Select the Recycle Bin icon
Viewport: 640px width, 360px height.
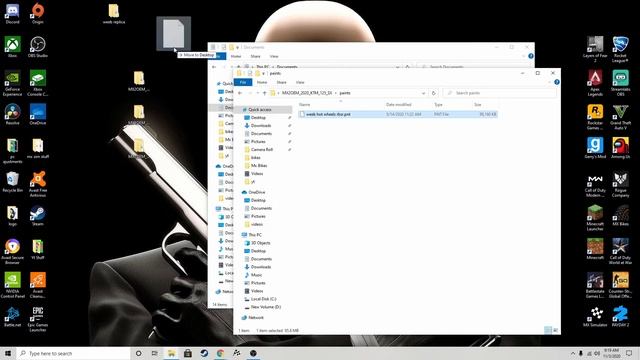(12, 182)
